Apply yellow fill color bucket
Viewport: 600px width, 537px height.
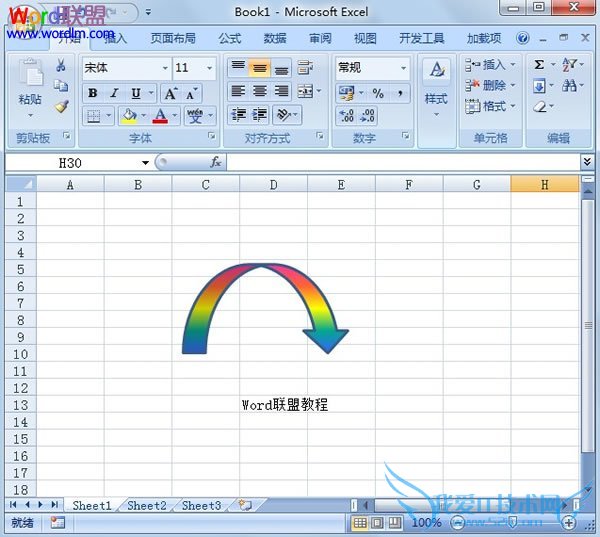129,116
